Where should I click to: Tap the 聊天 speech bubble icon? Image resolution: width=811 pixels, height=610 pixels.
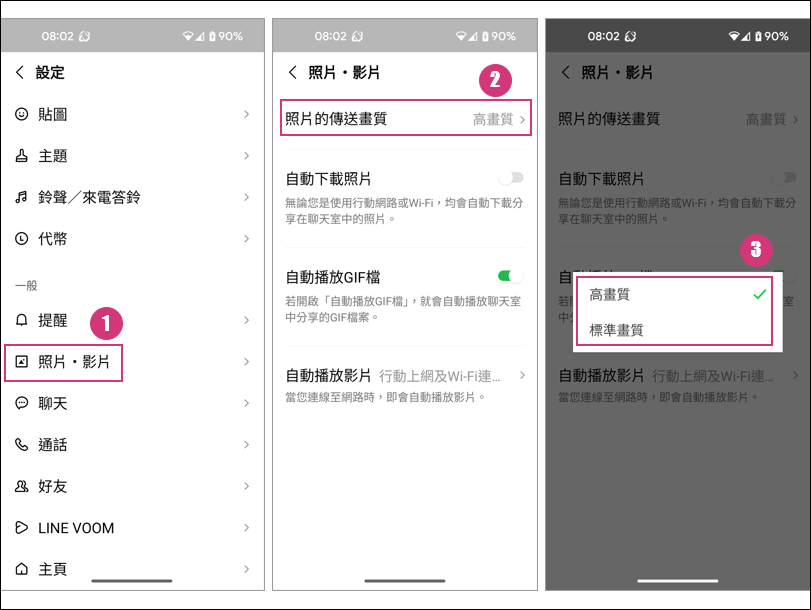(x=21, y=403)
